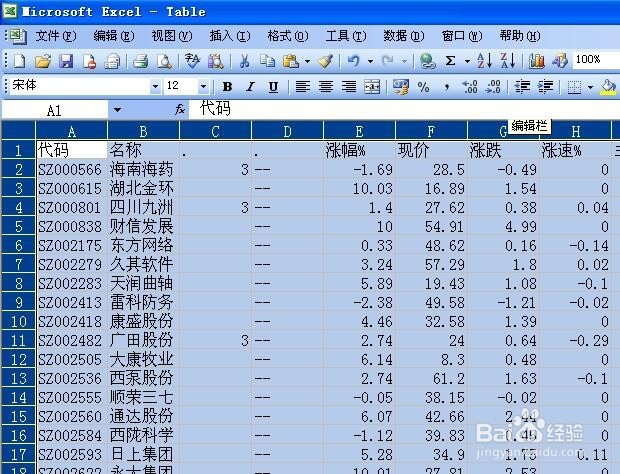620x474 pixels.
Task: Open the 视图(V) menu
Action: 172,36
